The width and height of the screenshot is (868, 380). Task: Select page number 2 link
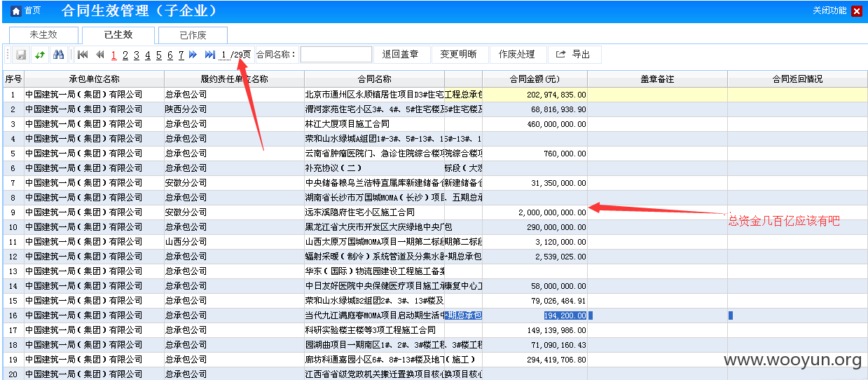125,55
